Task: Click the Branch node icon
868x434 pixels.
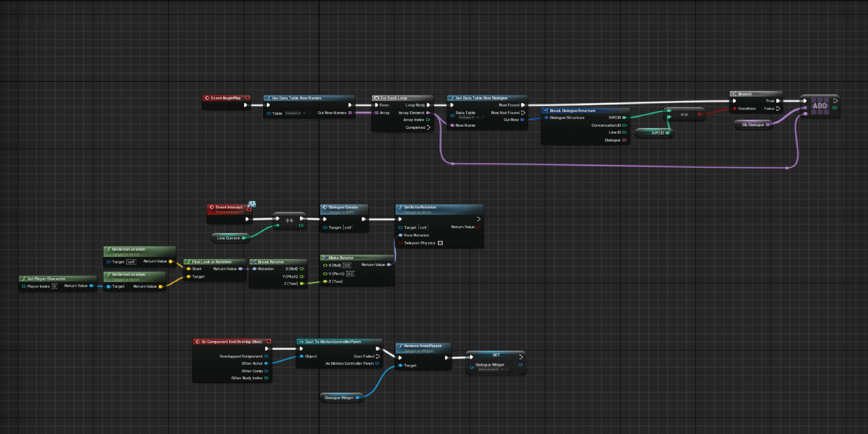Action: (x=734, y=94)
